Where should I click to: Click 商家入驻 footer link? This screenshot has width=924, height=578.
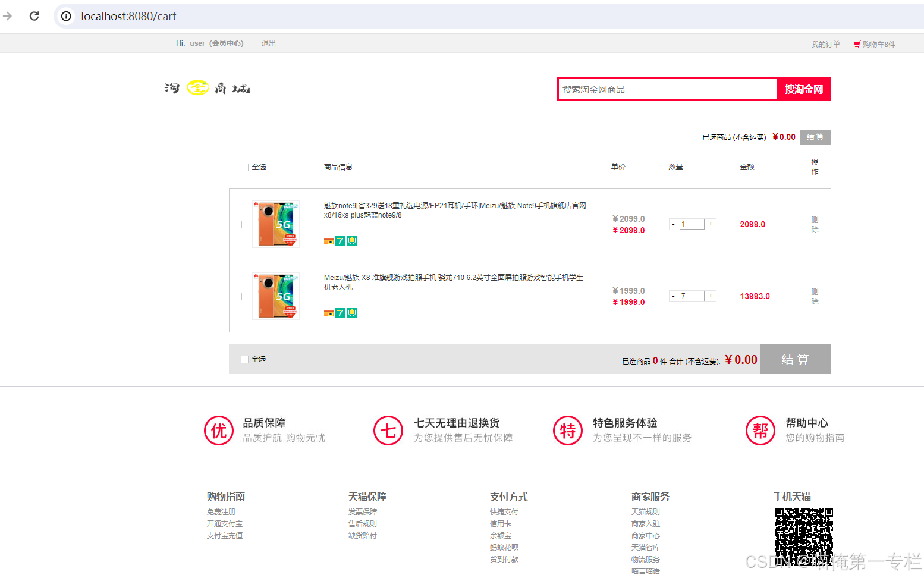646,523
